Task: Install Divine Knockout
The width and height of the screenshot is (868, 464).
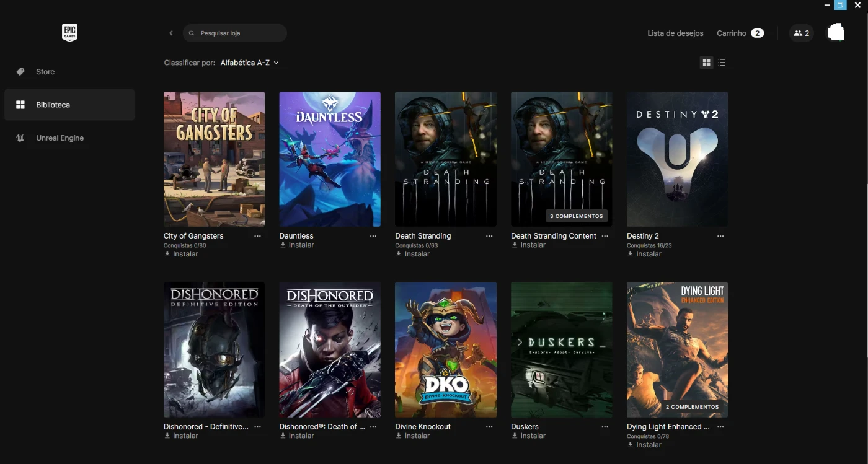Action: [x=412, y=436]
